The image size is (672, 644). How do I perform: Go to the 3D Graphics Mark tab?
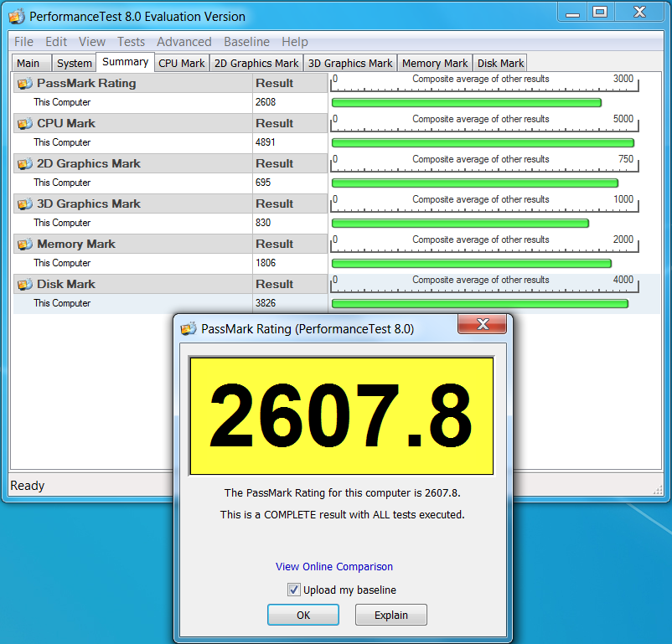coord(350,63)
